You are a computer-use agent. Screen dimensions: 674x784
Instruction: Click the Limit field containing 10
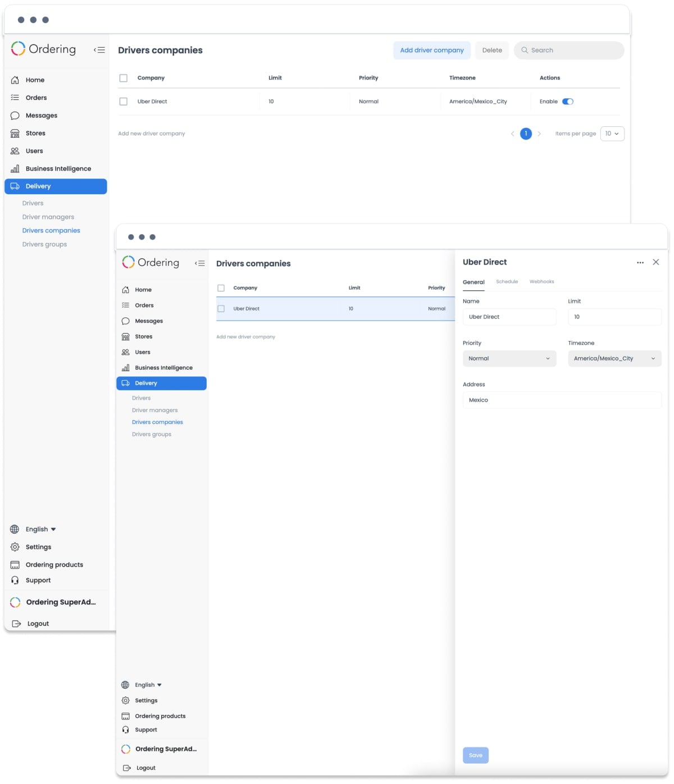pyautogui.click(x=614, y=317)
